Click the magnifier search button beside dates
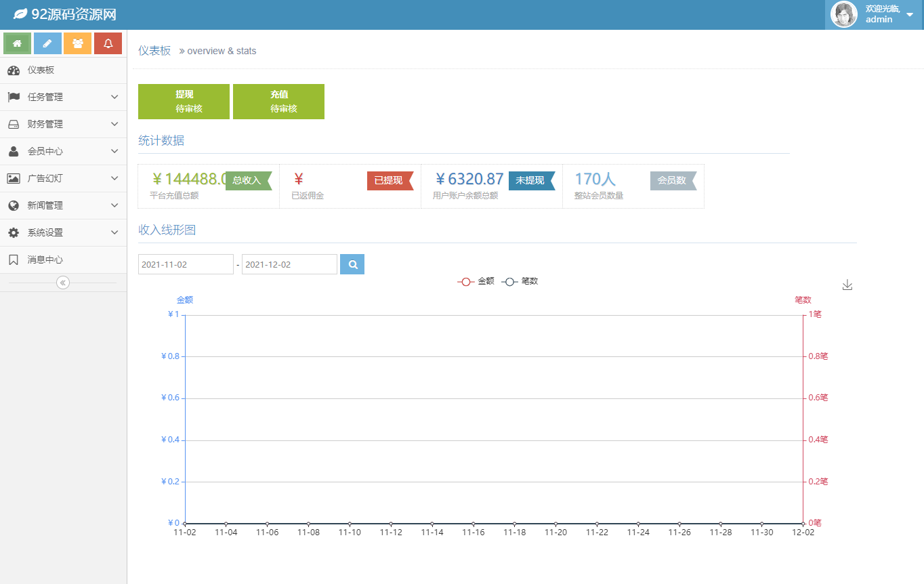 pyautogui.click(x=352, y=264)
